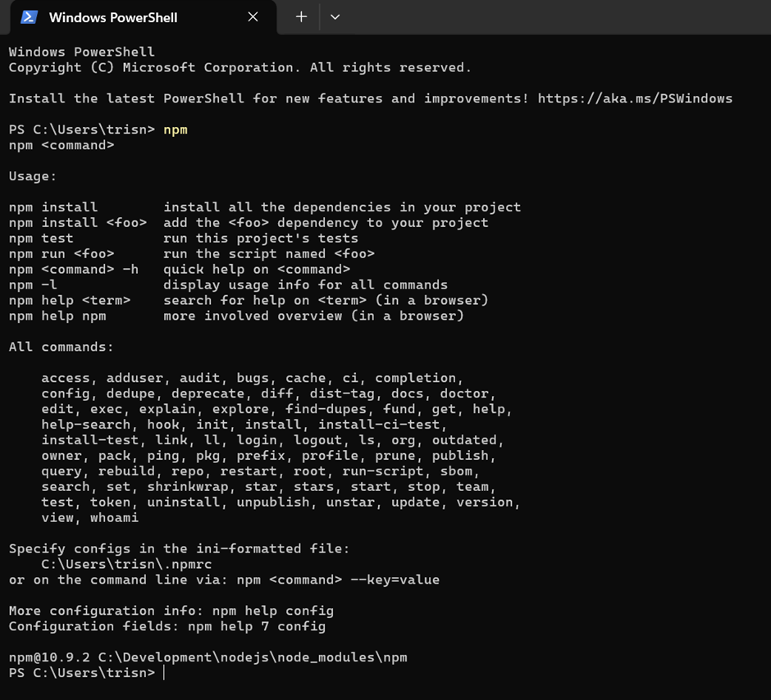Screen dimensions: 771x700
Task: Click the 'run-script' command name
Action: point(382,471)
